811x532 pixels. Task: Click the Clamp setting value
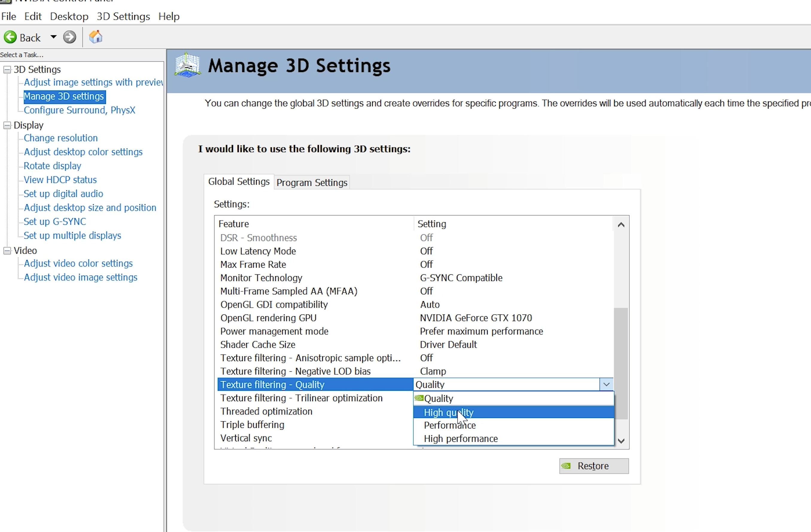[433, 372]
